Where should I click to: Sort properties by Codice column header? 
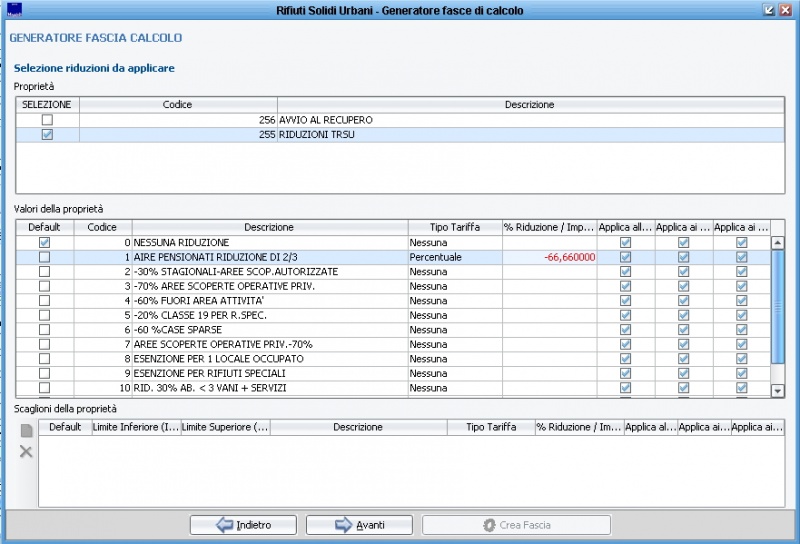177,105
